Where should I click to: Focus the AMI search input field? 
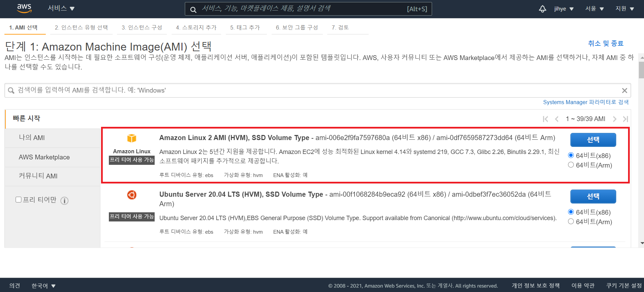318,91
